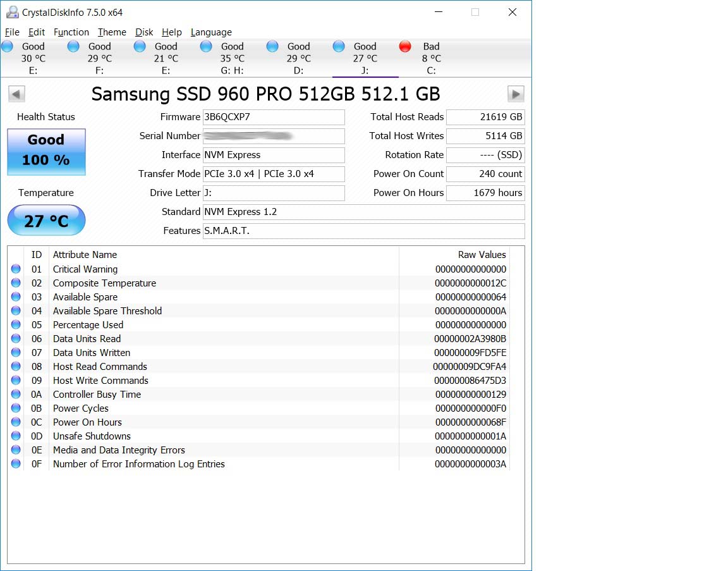Click the ID column header
Image resolution: width=728 pixels, height=571 pixels.
point(36,255)
